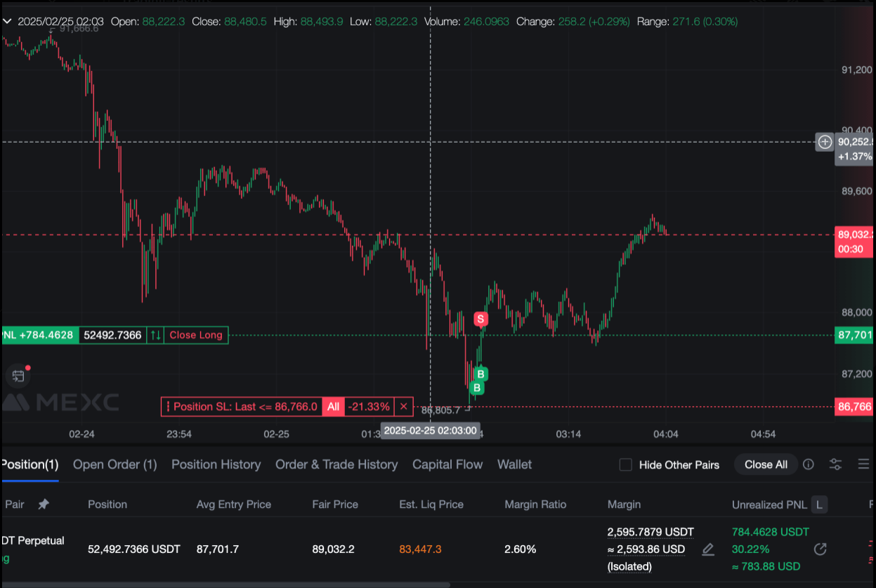Click the Est. Liq Price 83,447.3
Image resolution: width=876 pixels, height=588 pixels.
pyautogui.click(x=419, y=549)
